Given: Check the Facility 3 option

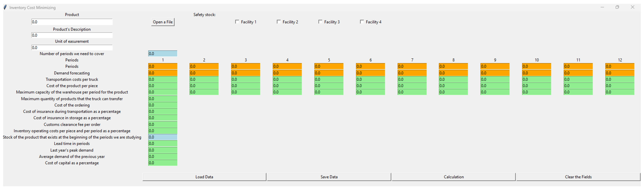Looking at the screenshot, I should pyautogui.click(x=320, y=22).
